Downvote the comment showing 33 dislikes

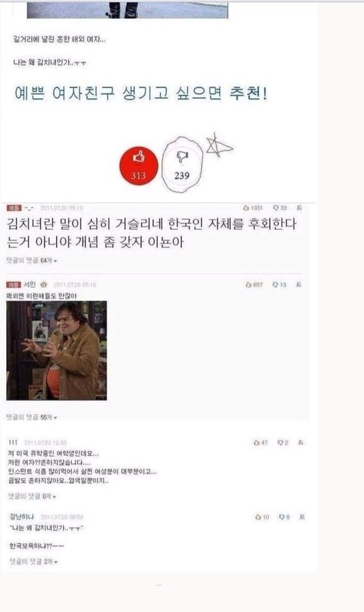tap(280, 208)
